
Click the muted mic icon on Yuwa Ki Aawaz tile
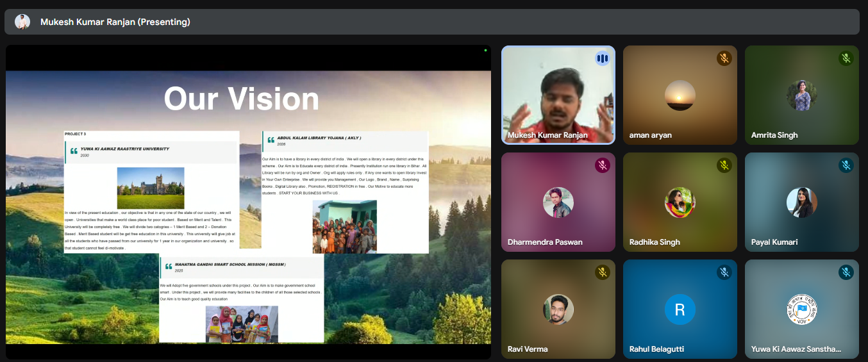[846, 272]
